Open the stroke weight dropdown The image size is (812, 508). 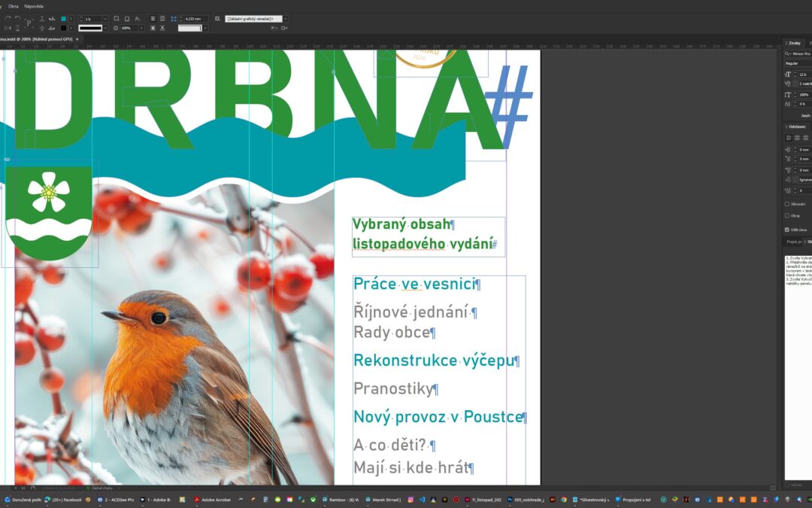pos(105,18)
